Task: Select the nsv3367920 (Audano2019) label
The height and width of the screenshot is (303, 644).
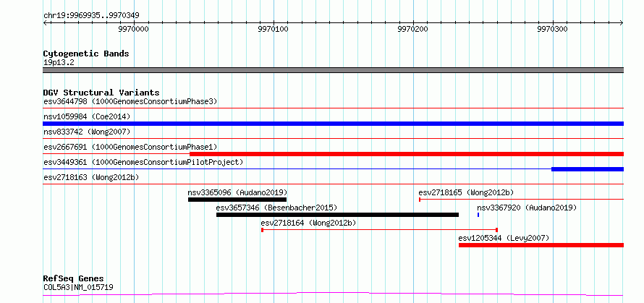Action: [527, 208]
